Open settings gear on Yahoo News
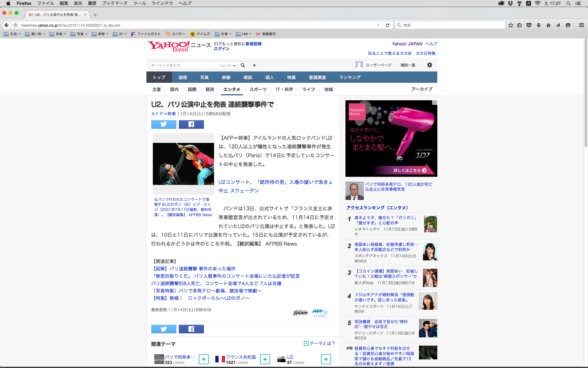Screen dimensions: 588x368 [429, 65]
